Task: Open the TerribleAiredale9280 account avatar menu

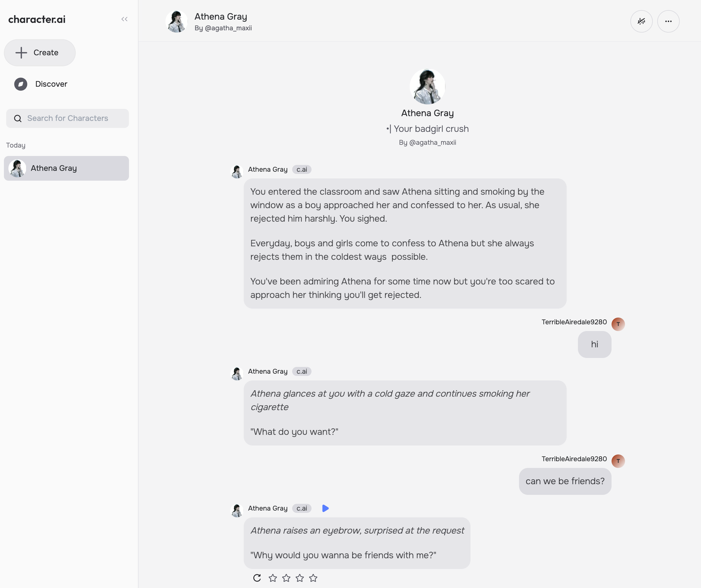Action: pos(618,324)
